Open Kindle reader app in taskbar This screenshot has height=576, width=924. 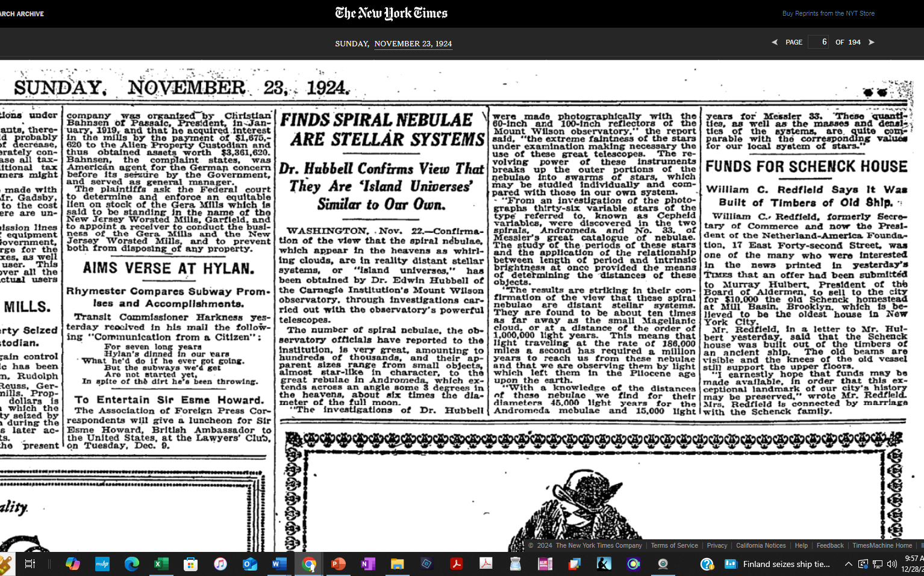[x=604, y=564]
